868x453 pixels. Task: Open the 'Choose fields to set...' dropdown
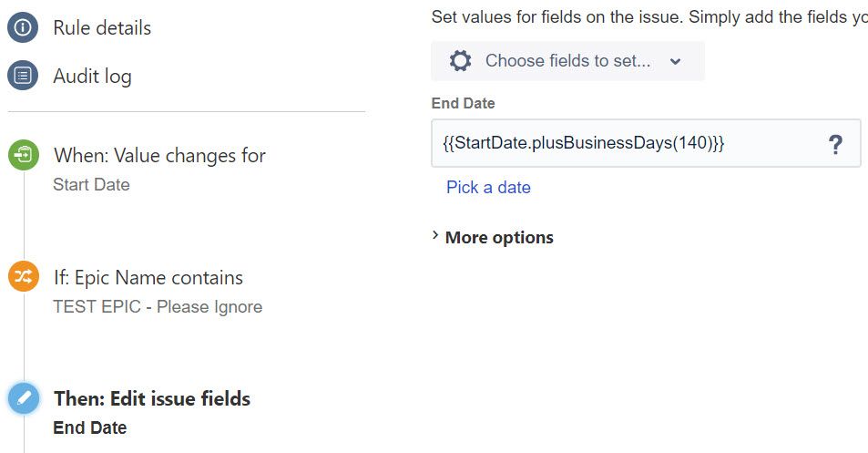(x=568, y=61)
